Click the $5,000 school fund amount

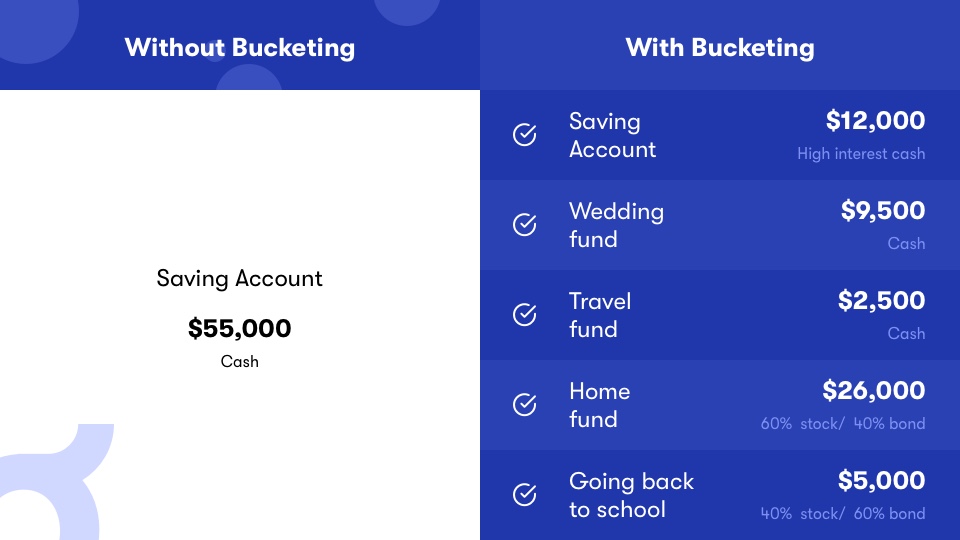(881, 481)
